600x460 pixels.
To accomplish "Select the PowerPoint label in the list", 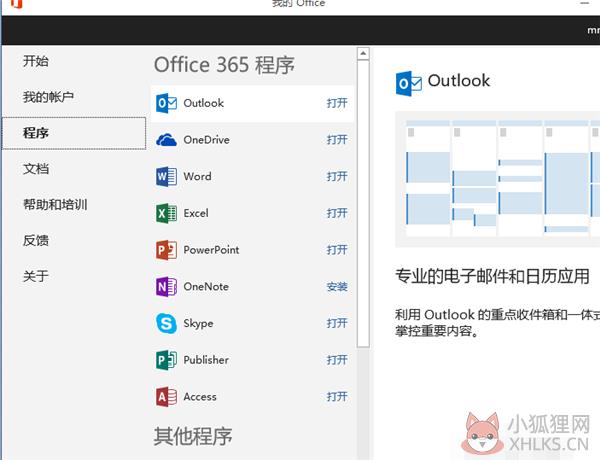I will tap(211, 250).
